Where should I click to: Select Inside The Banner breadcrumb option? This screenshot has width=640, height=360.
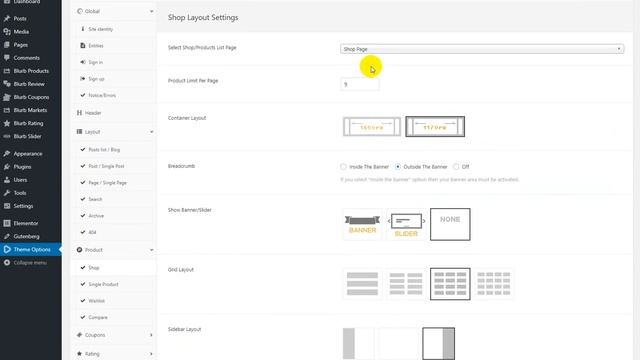pos(343,167)
